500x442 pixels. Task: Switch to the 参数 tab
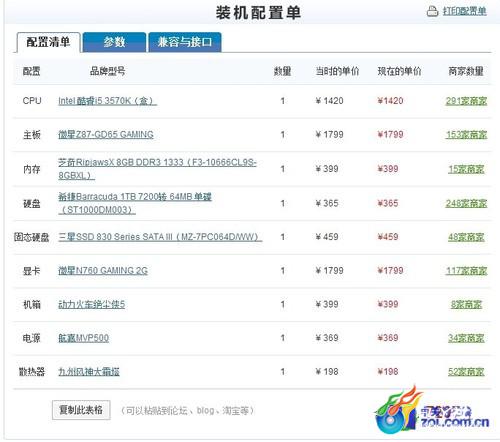tap(114, 42)
